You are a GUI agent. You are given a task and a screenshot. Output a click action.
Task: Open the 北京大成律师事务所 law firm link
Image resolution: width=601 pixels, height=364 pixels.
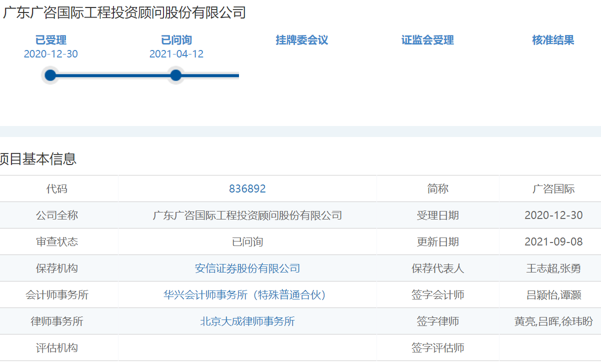pos(247,321)
